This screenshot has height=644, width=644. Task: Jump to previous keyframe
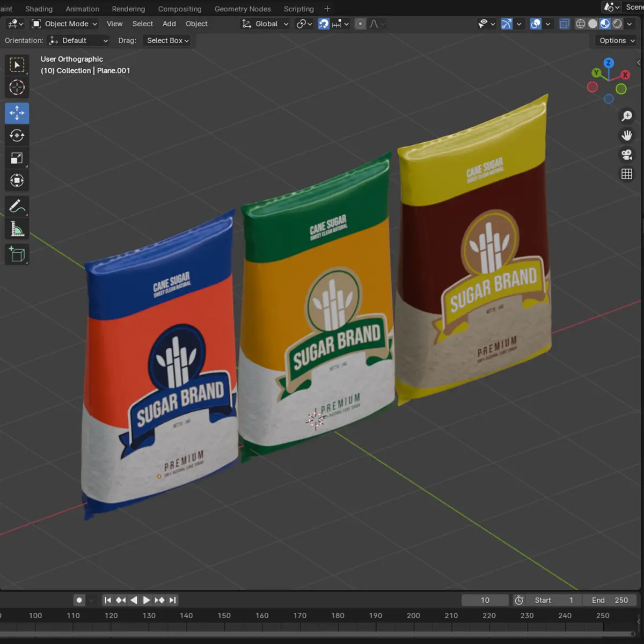[121, 600]
